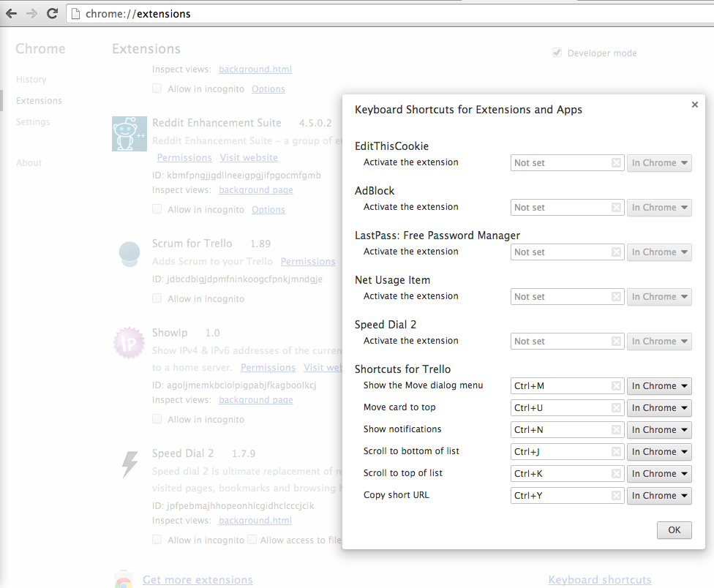Open scope dropdown for Move dialog menu
This screenshot has width=714, height=588.
coord(659,386)
